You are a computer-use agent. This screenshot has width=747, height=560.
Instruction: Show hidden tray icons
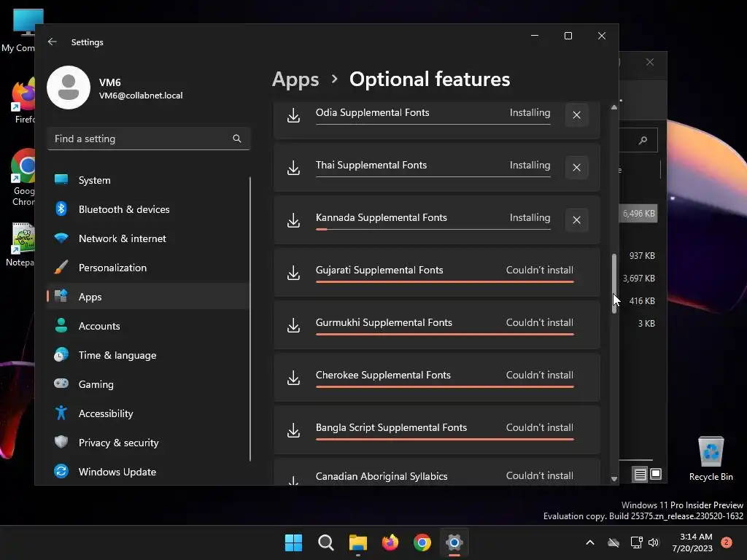[x=589, y=542]
